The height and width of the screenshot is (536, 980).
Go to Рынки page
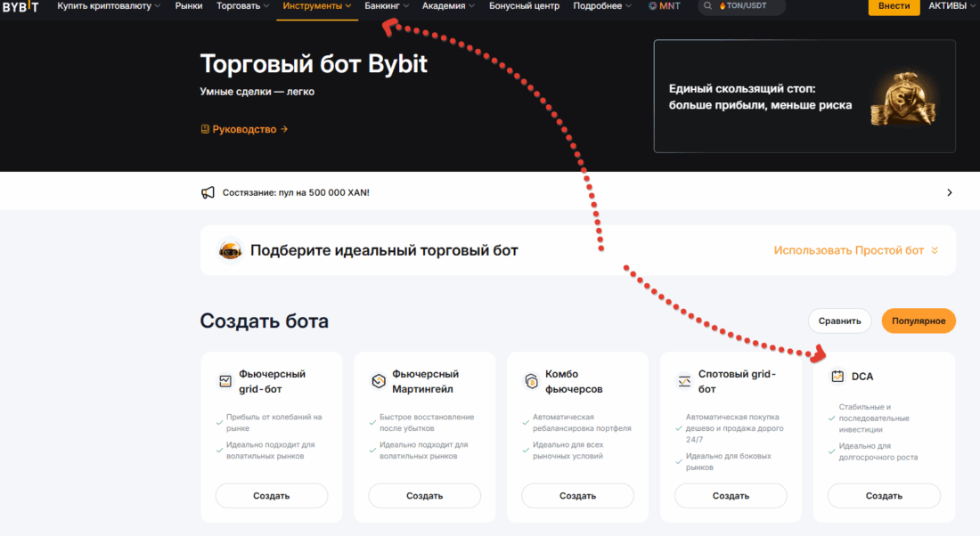(189, 5)
